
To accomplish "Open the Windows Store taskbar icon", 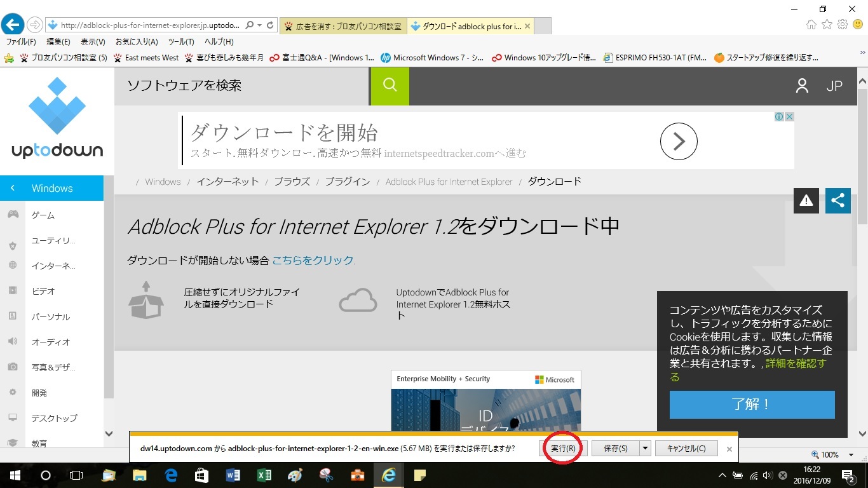I will (x=201, y=475).
